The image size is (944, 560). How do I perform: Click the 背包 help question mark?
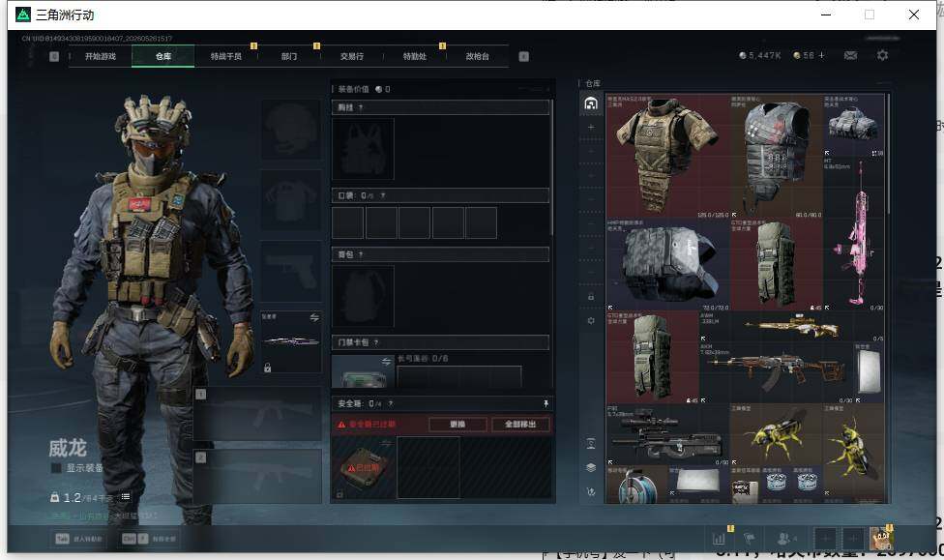coord(361,254)
